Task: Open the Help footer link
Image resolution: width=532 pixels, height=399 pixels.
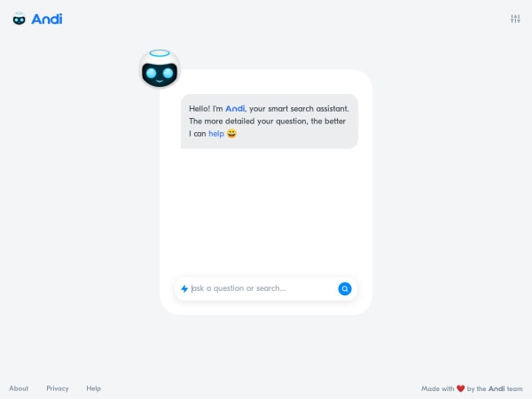Action: coord(93,388)
